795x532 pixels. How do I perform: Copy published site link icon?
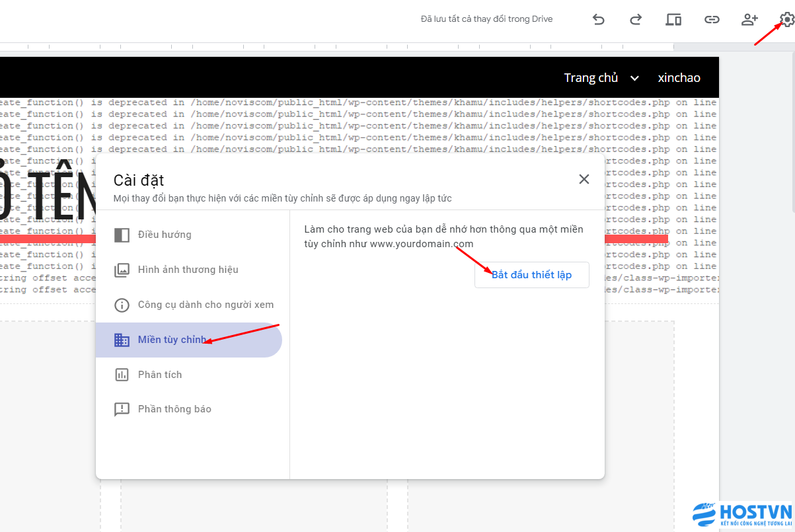712,19
